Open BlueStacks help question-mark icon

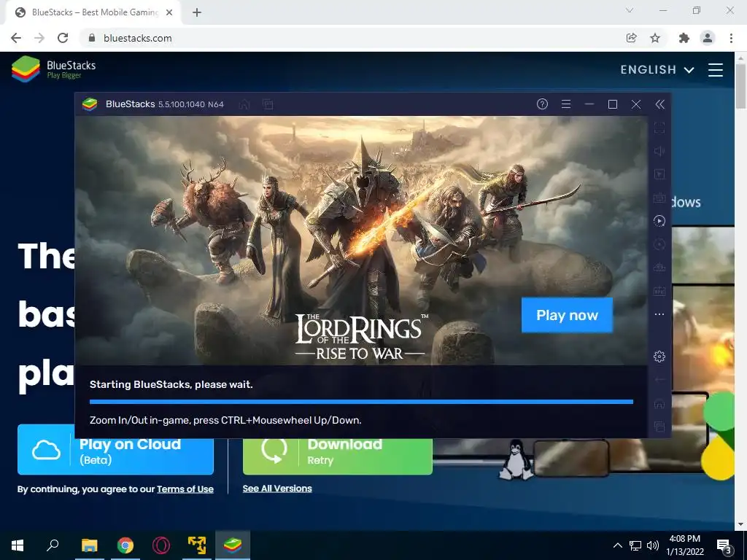pyautogui.click(x=542, y=104)
